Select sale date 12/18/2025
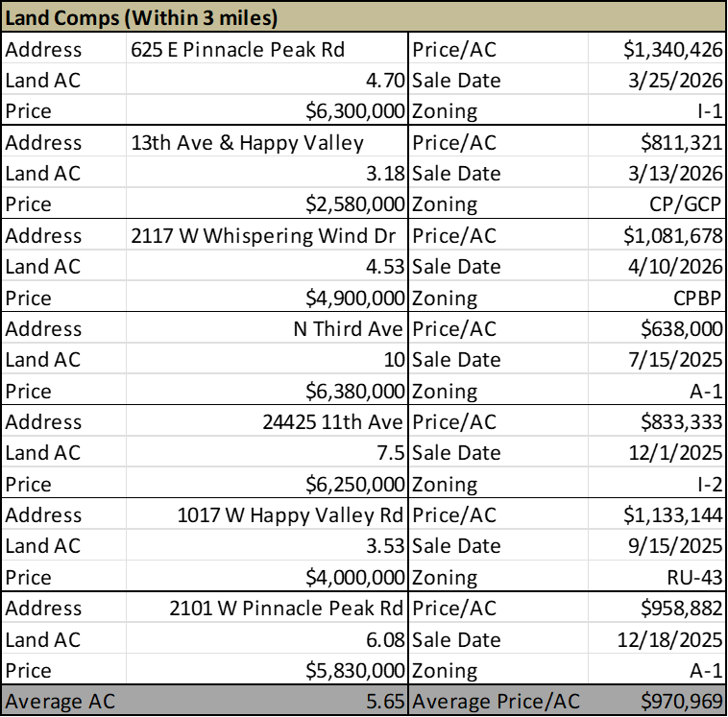This screenshot has height=717, width=728. coord(657,639)
